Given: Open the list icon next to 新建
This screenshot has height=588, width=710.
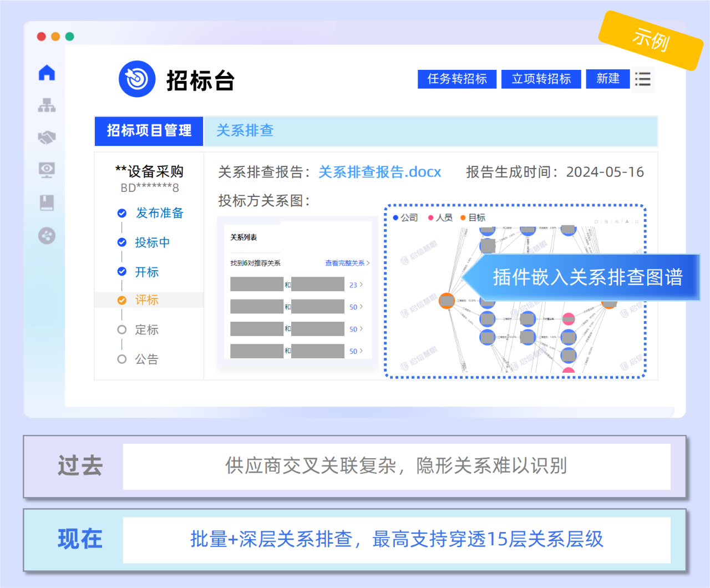Looking at the screenshot, I should [x=643, y=79].
